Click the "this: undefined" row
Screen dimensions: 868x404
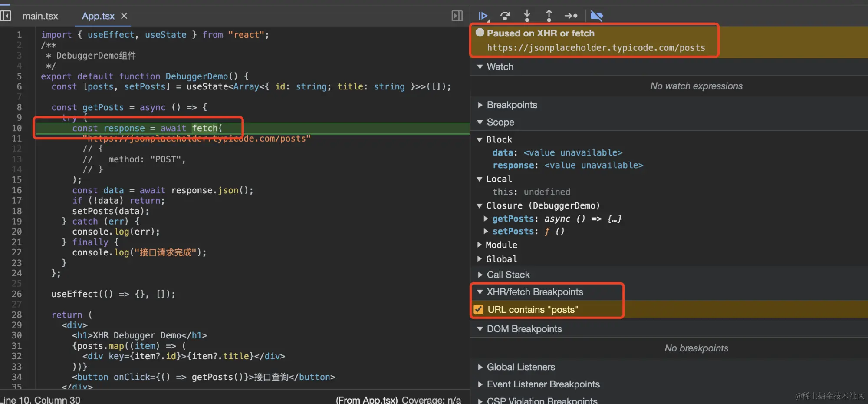(x=531, y=192)
